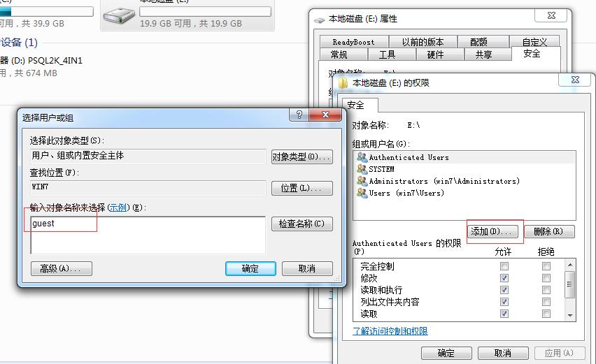Viewport: 596px width, 364px height.
Task: Click Locations (位置) button
Action: [x=301, y=188]
